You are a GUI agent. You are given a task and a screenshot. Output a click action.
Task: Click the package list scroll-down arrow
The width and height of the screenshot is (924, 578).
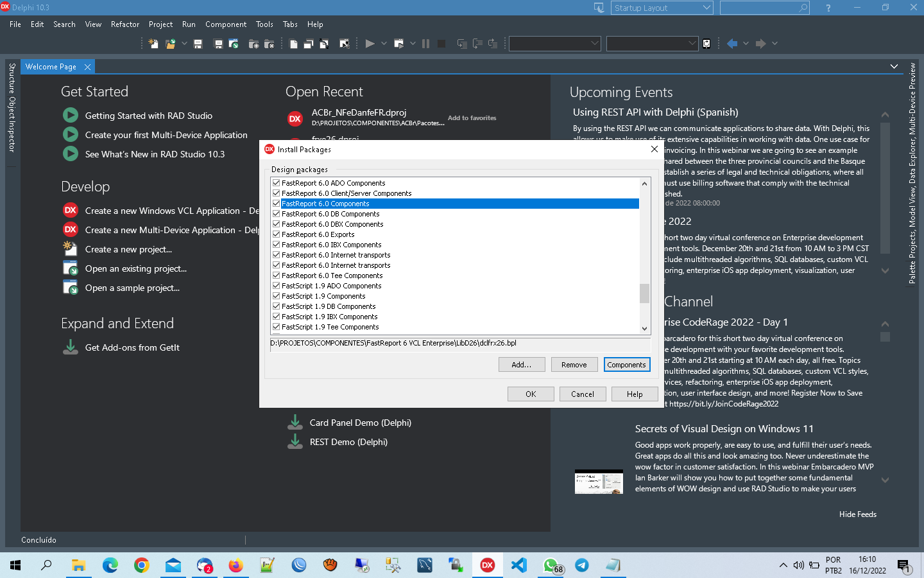644,328
